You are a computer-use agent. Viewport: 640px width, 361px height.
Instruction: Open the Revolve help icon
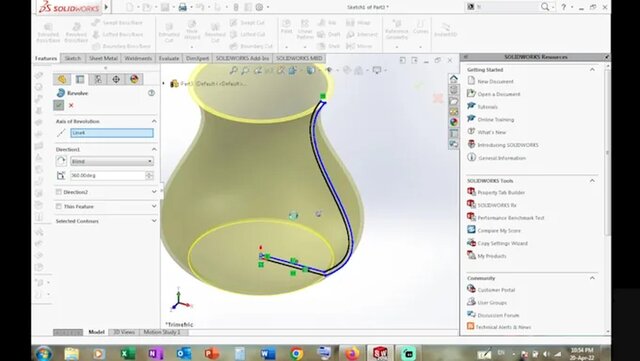pyautogui.click(x=151, y=93)
